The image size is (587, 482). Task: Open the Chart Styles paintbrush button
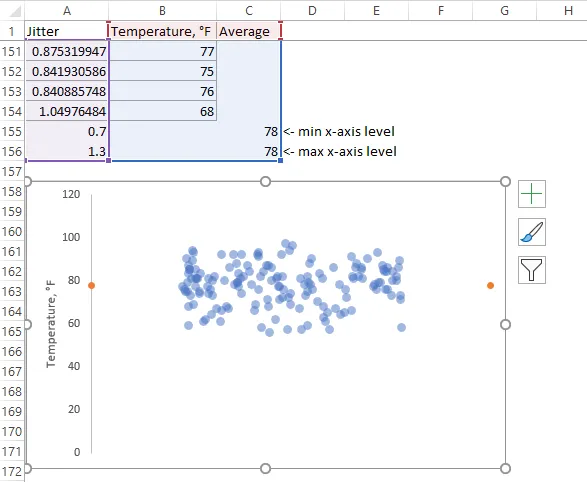[532, 232]
